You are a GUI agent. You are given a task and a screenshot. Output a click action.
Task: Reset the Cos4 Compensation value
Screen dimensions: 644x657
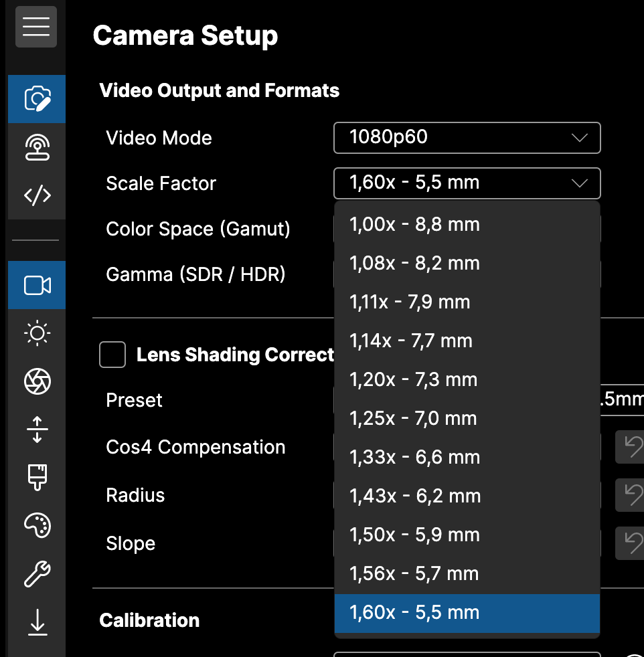(x=631, y=447)
